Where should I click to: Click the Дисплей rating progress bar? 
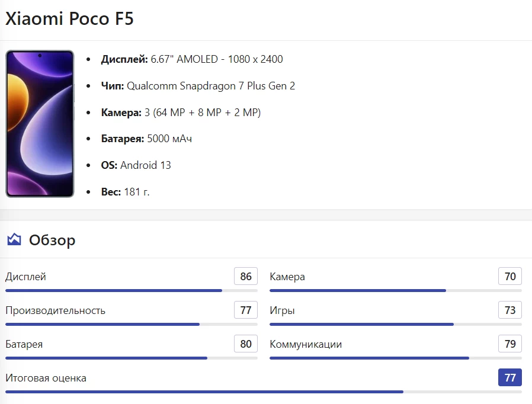tap(132, 290)
